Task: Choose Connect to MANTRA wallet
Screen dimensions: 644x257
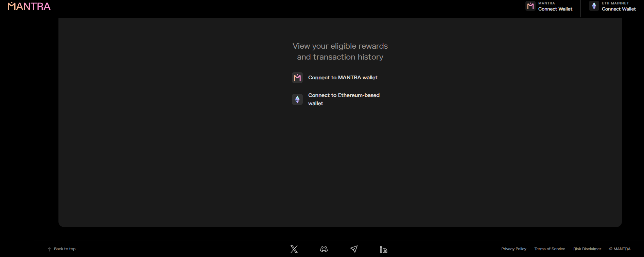Action: pyautogui.click(x=343, y=78)
